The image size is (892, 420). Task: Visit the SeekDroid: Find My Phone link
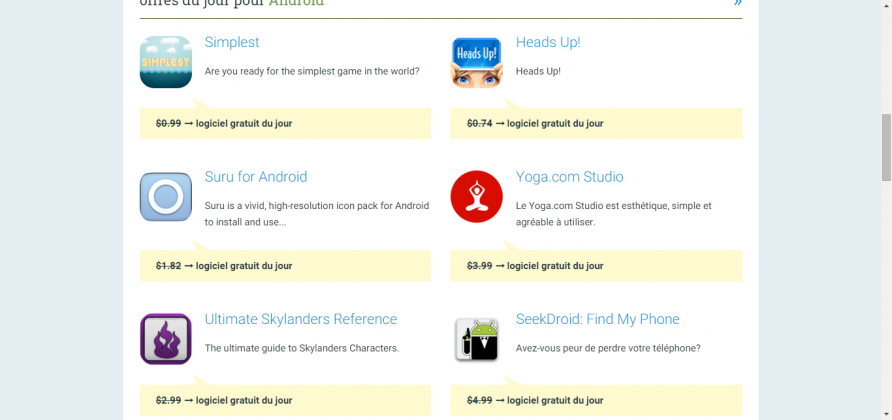pos(597,319)
